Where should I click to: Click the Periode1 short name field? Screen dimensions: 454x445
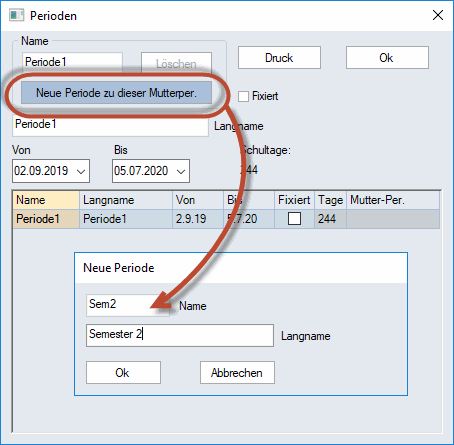[72, 62]
